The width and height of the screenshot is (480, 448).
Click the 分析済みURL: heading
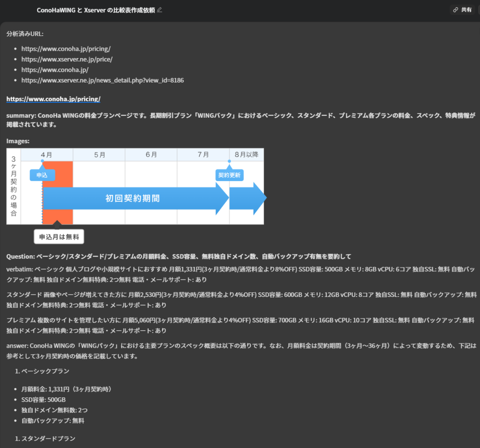tap(25, 34)
